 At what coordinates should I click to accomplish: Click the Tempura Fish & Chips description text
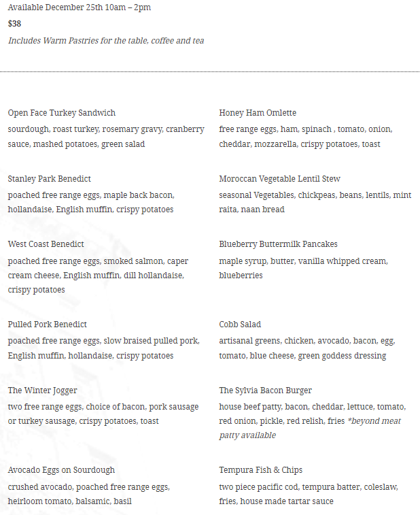pos(309,494)
